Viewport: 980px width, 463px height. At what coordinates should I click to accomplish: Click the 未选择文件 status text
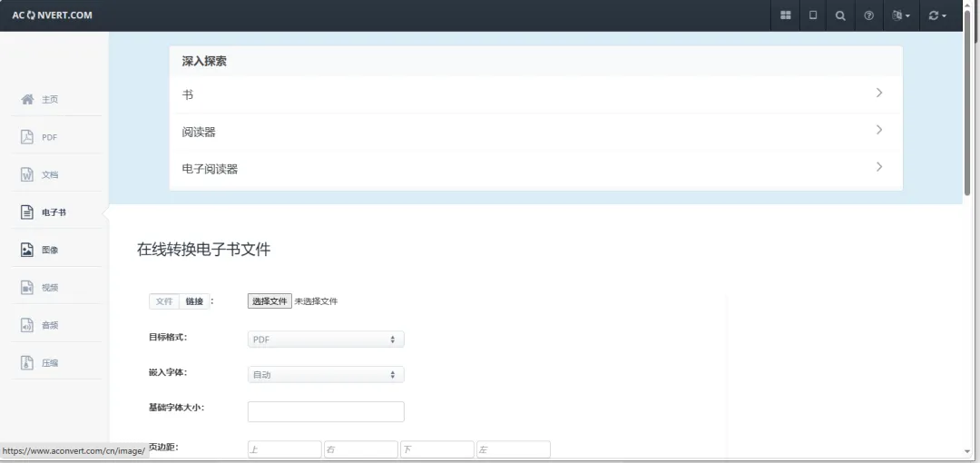pos(316,301)
